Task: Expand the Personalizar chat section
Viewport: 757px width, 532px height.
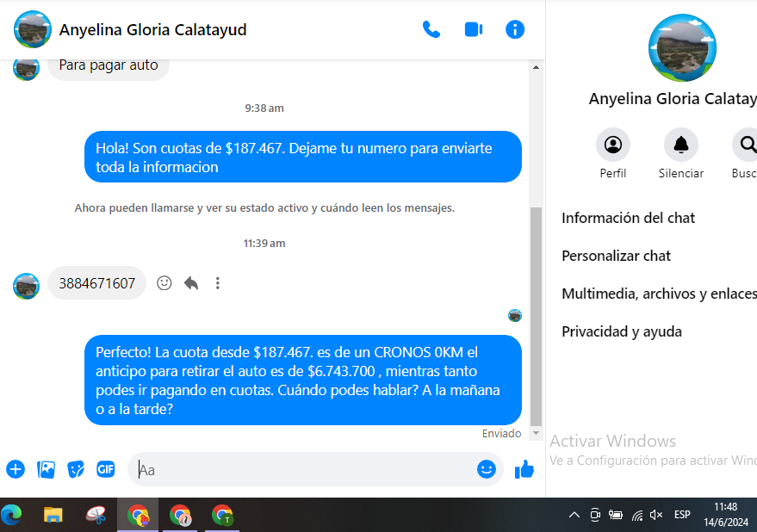Action: click(x=617, y=256)
